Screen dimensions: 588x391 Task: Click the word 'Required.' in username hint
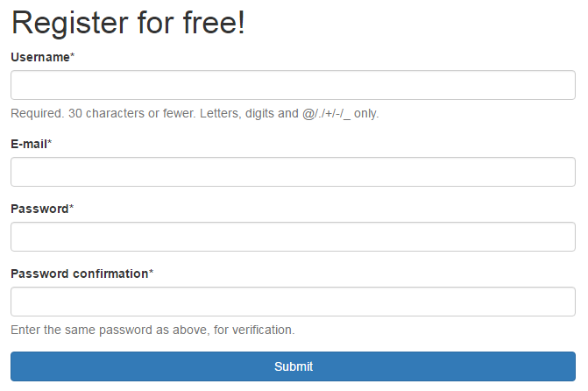click(38, 113)
